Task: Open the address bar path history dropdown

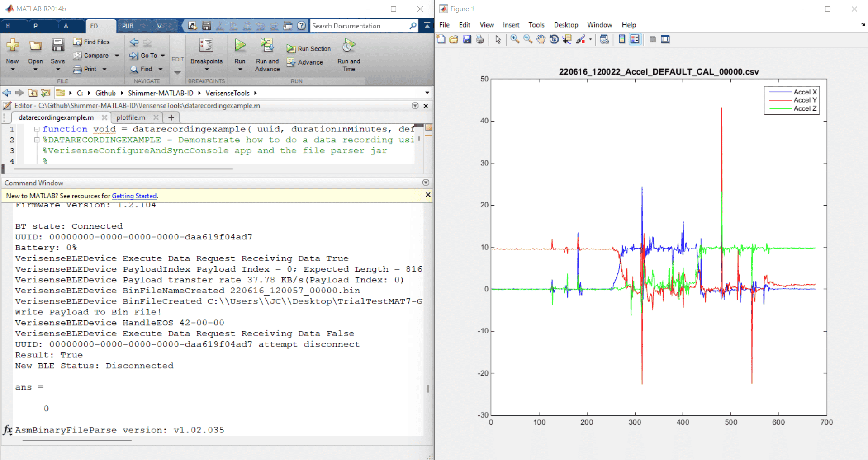Action: coord(427,93)
